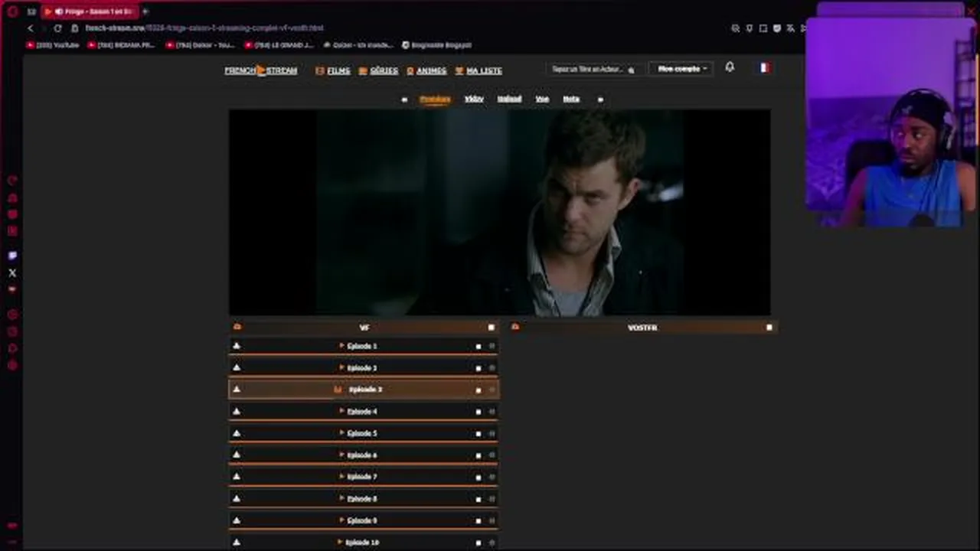Select the Netu player tab
Screen dimensions: 980x551
coord(571,99)
